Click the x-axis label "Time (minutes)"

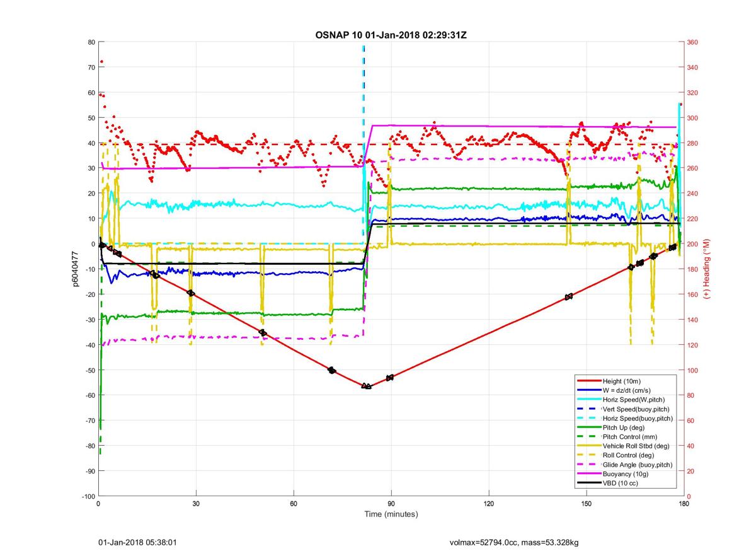[391, 514]
